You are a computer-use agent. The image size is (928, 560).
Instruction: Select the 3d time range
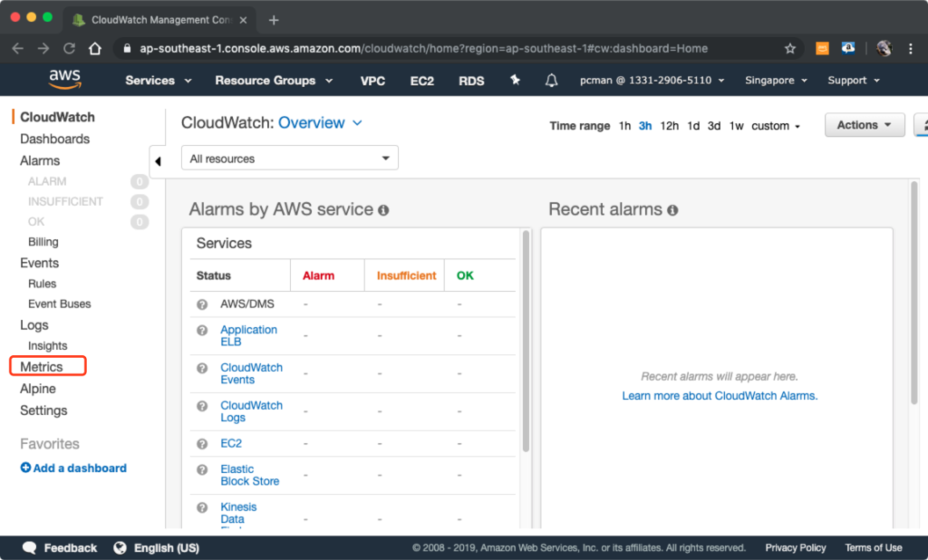714,126
